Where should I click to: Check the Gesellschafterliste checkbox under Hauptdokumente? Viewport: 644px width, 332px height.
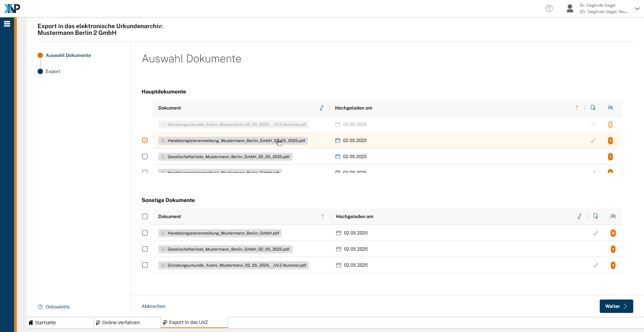[145, 156]
